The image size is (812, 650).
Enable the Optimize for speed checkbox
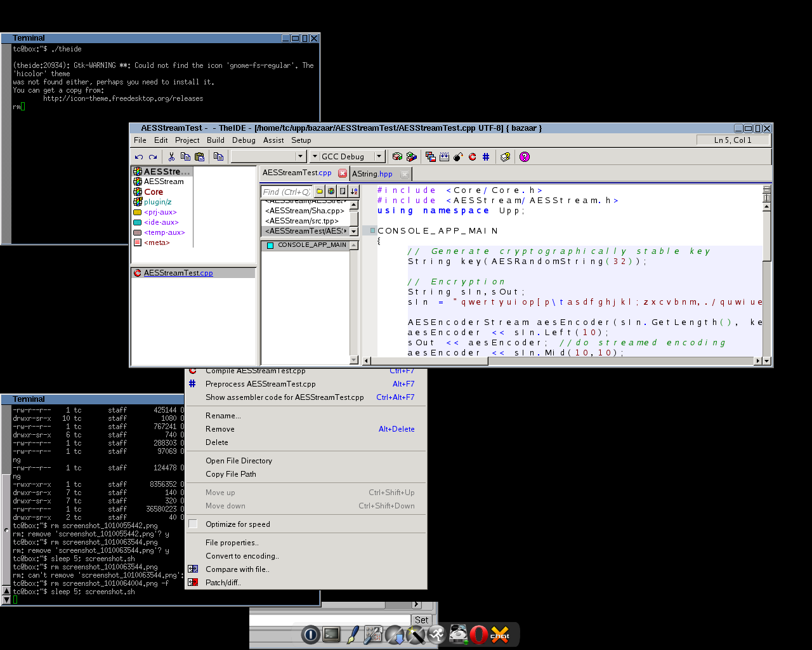tap(193, 524)
